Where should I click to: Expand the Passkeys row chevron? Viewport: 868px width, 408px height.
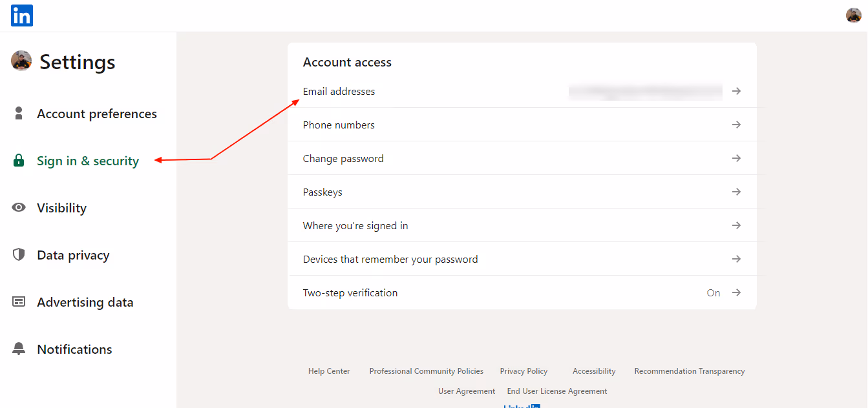(736, 192)
